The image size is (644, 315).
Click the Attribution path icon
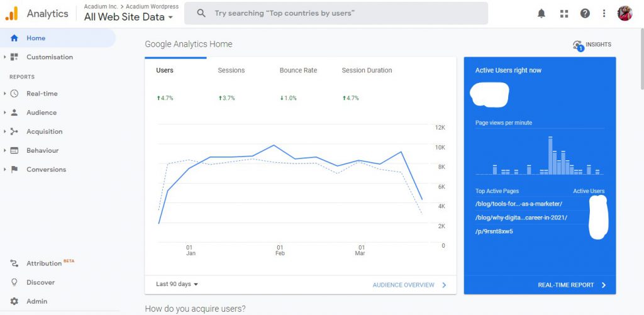point(14,263)
